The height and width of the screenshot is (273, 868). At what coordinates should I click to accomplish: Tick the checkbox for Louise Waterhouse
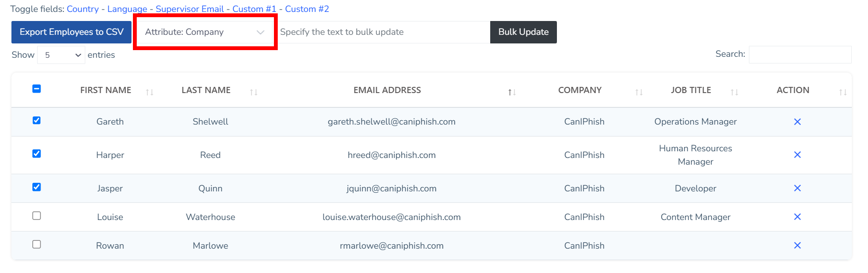point(37,216)
